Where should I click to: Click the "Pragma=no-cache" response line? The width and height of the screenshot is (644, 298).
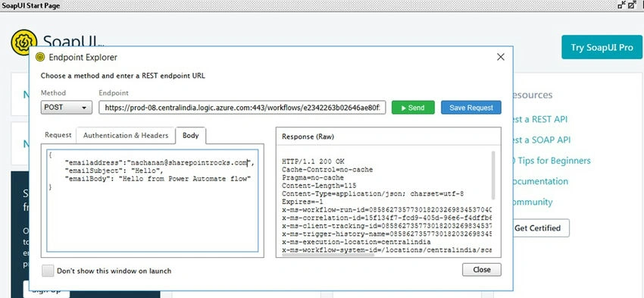pyautogui.click(x=313, y=177)
